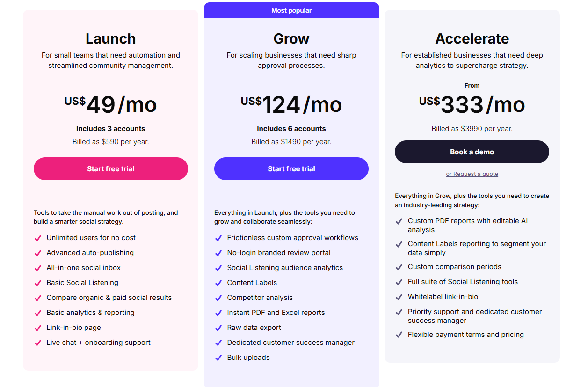Click checkmark next to Flexible payment terms
588x387 pixels.
[399, 335]
